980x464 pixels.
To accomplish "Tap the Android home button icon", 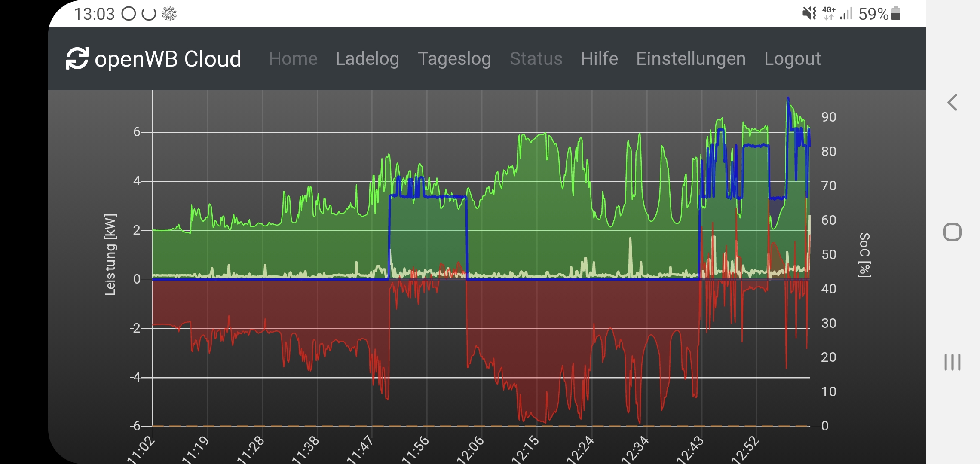I will pos(952,232).
